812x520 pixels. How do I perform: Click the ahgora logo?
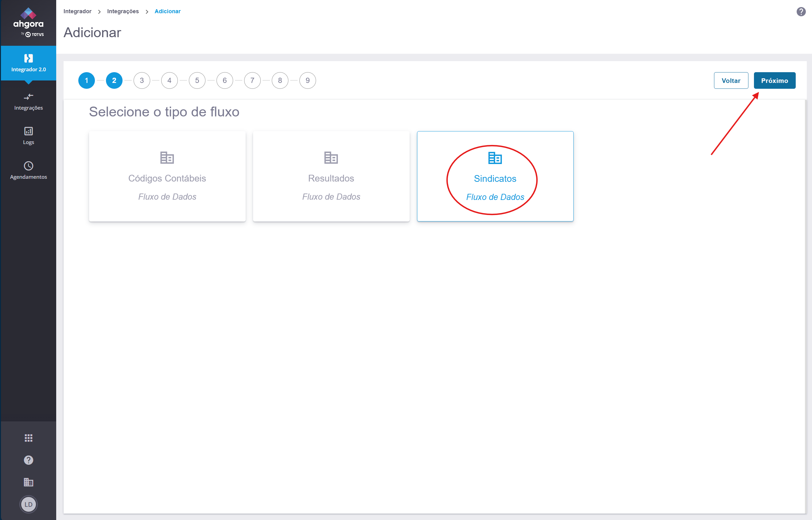click(28, 22)
